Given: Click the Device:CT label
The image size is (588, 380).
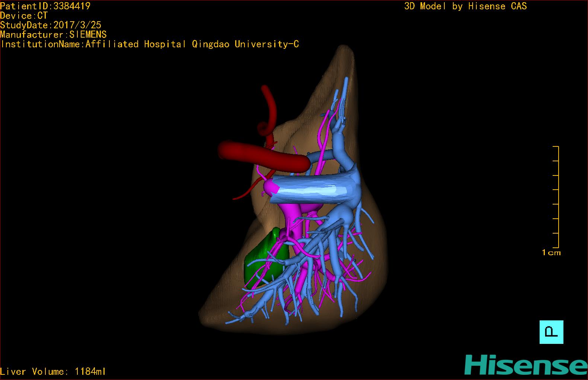Looking at the screenshot, I should point(24,16).
